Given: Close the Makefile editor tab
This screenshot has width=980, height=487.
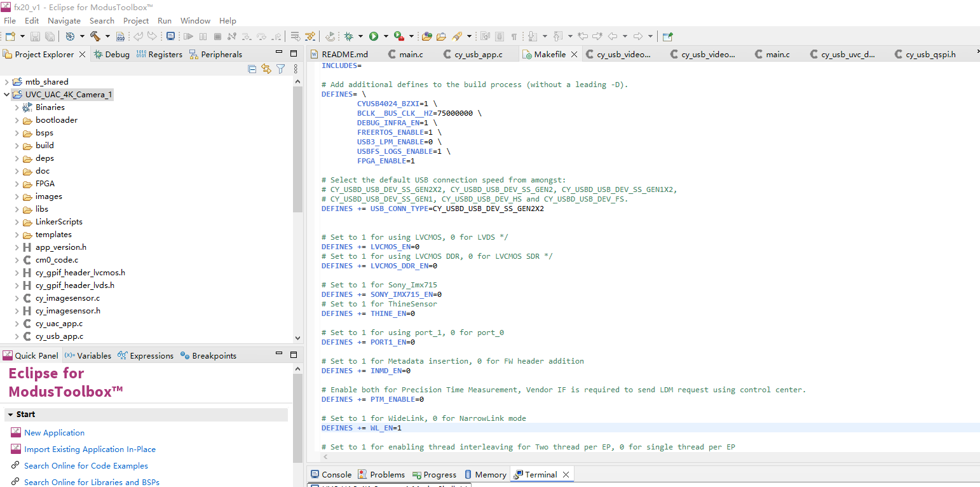Looking at the screenshot, I should 575,54.
